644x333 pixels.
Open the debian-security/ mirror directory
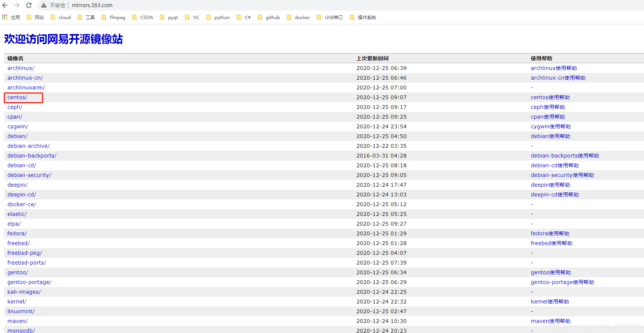tap(30, 175)
